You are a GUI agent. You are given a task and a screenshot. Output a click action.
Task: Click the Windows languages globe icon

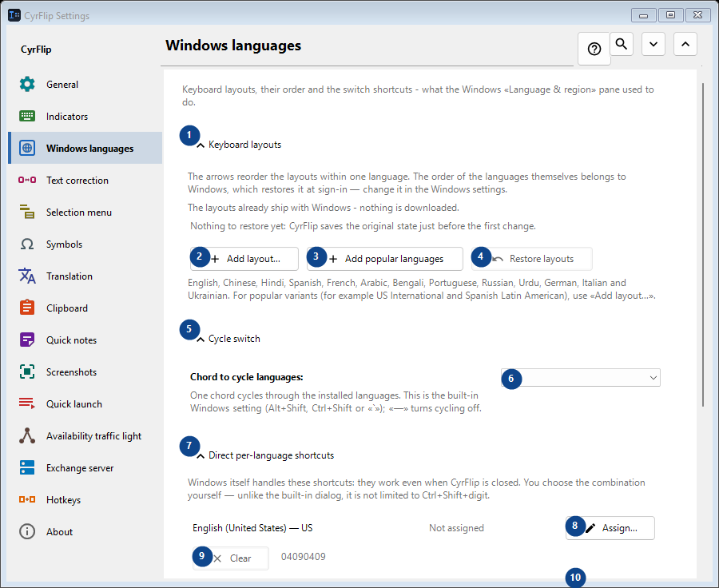(x=27, y=148)
